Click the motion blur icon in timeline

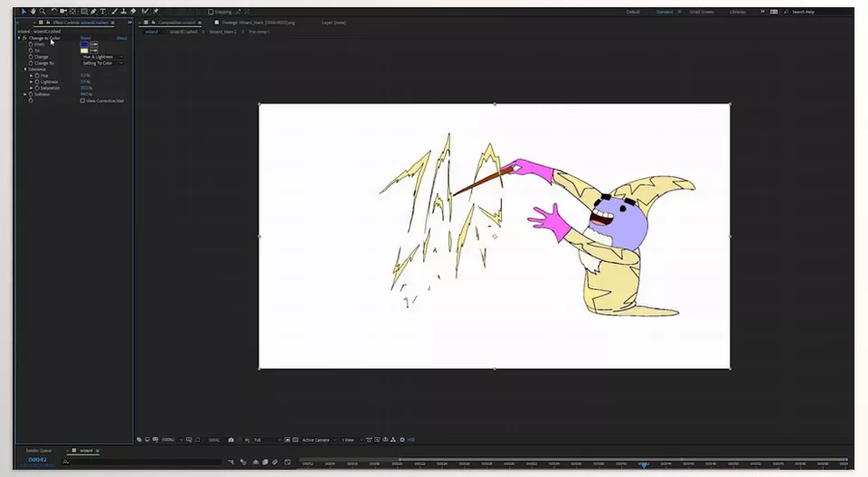[x=275, y=462]
